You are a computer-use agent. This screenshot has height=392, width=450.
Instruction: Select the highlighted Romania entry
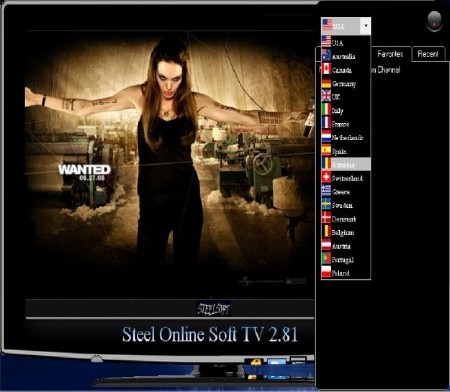(346, 164)
